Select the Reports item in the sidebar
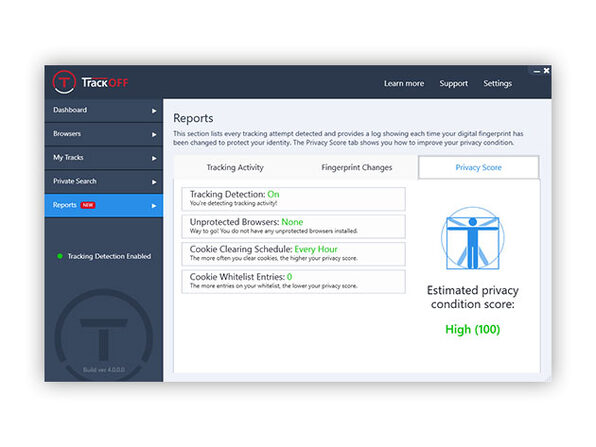Screen dimensions: 596x447 103,205
